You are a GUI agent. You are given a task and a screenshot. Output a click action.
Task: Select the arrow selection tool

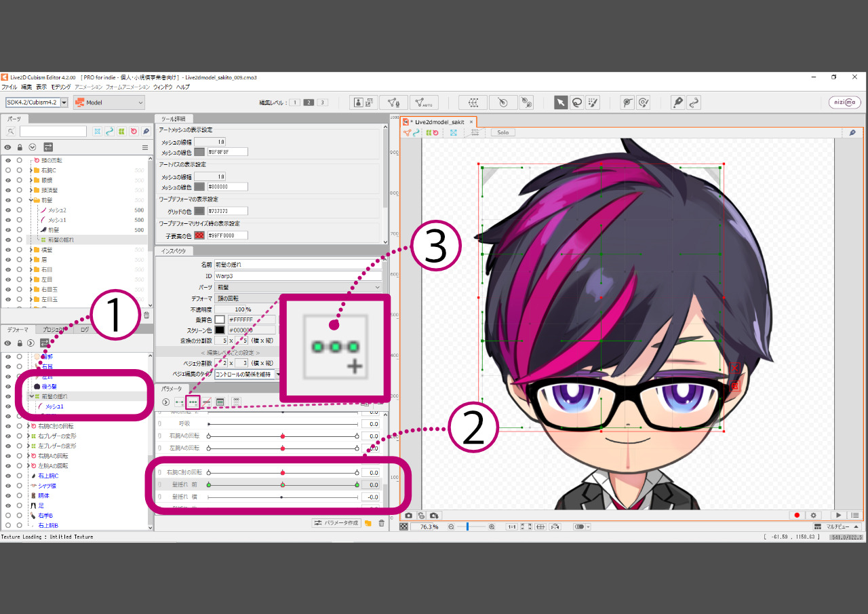pos(561,102)
